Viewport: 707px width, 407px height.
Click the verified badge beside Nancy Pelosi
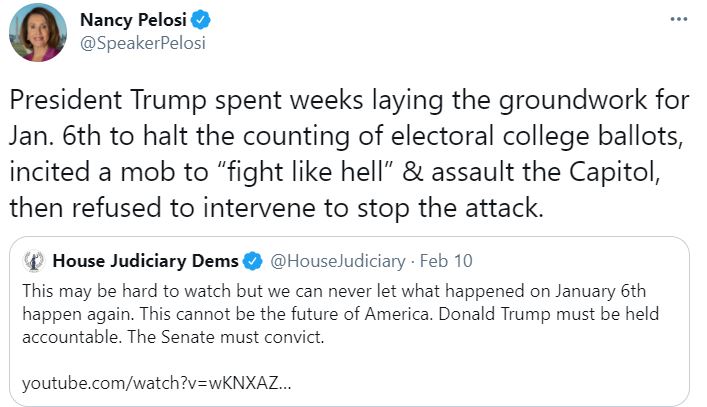[x=199, y=21]
